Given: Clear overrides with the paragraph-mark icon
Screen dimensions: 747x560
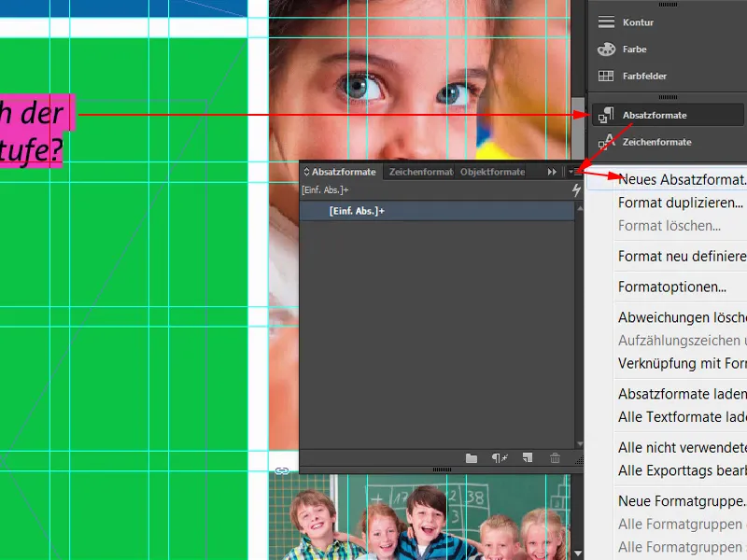Looking at the screenshot, I should click(x=500, y=458).
